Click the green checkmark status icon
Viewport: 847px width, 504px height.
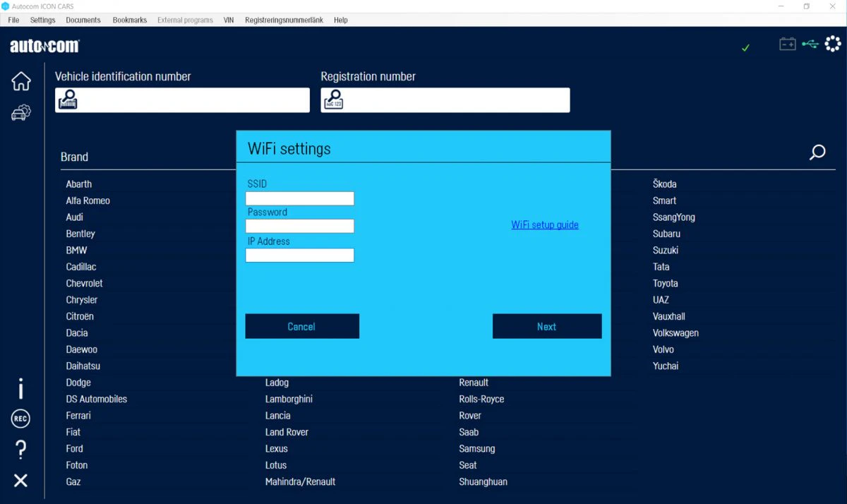click(746, 47)
